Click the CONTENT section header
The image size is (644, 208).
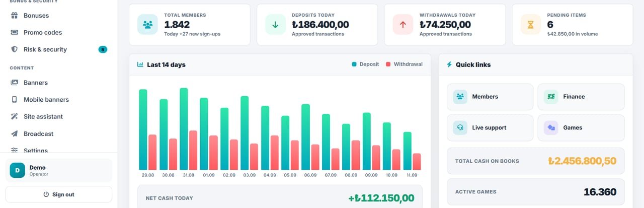click(22, 67)
